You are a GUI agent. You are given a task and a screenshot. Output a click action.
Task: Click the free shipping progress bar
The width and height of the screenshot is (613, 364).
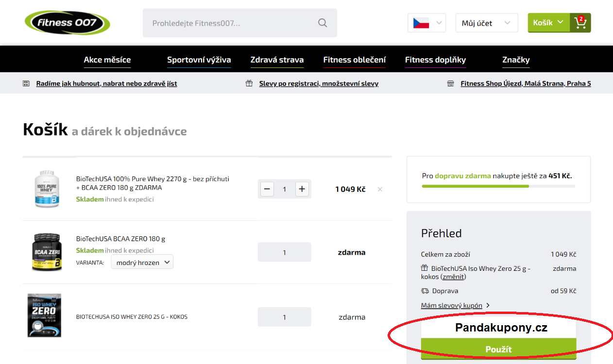pos(498,186)
